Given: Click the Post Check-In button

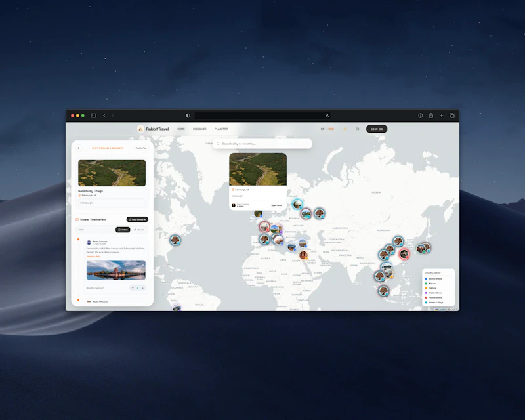Looking at the screenshot, I should [x=137, y=219].
